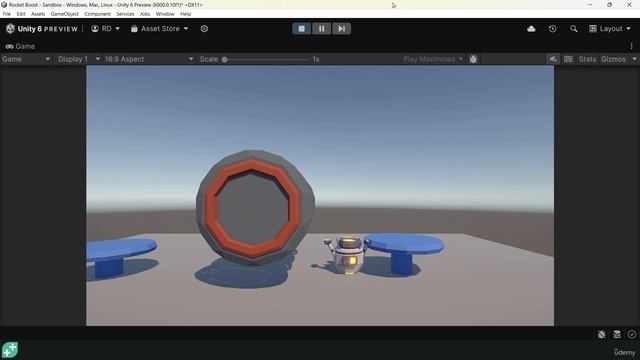Image resolution: width=640 pixels, height=360 pixels.
Task: Open the Services menu
Action: pos(125,14)
